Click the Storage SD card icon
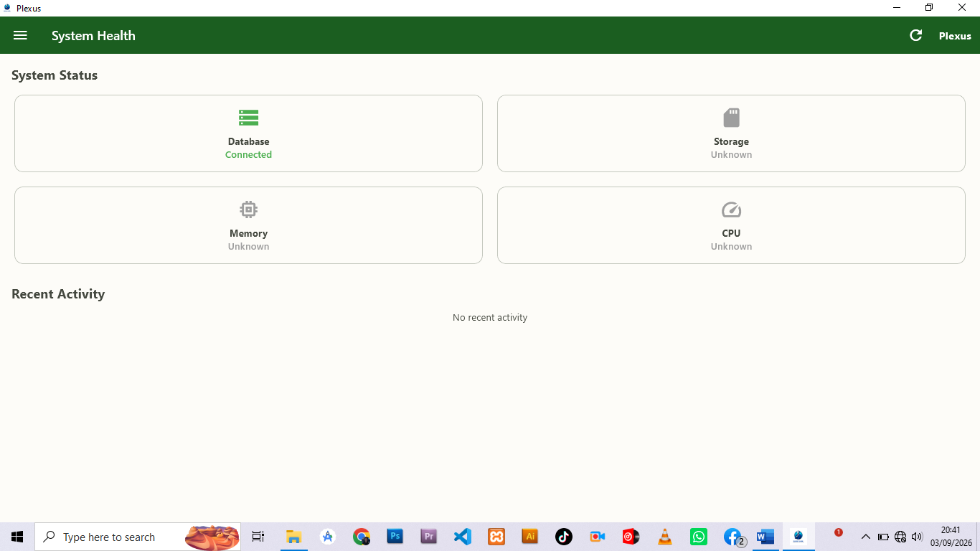This screenshot has height=551, width=980. pos(731,118)
